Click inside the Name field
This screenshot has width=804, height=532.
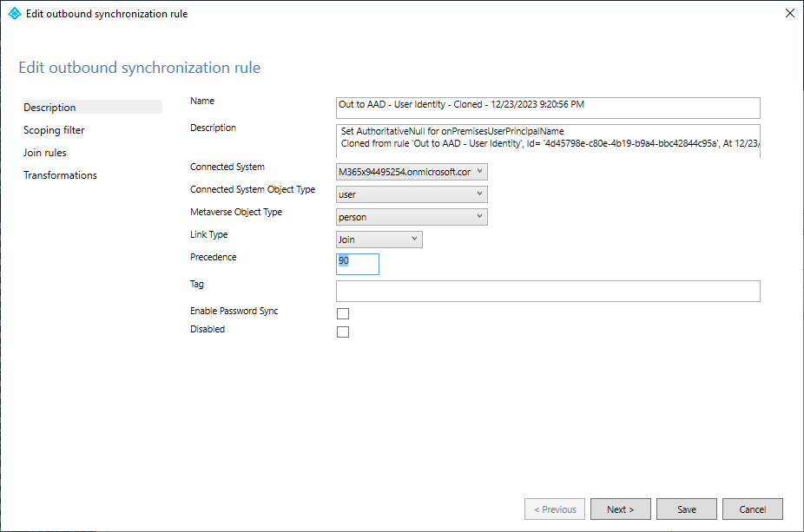(x=547, y=108)
